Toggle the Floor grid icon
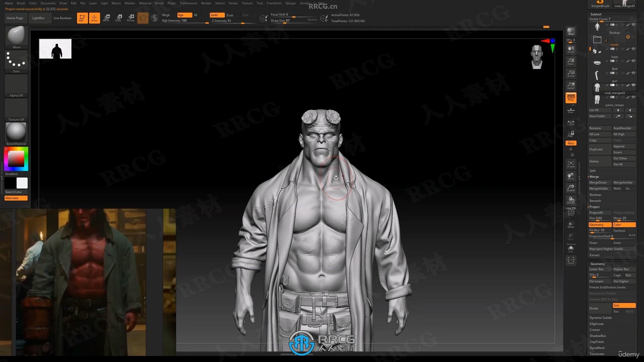Viewport: 644px width, 362px height. coord(571,110)
